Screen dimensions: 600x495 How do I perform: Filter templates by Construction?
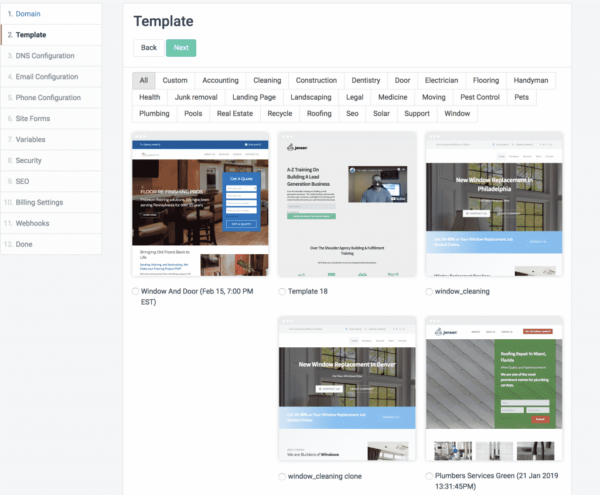pyautogui.click(x=316, y=81)
